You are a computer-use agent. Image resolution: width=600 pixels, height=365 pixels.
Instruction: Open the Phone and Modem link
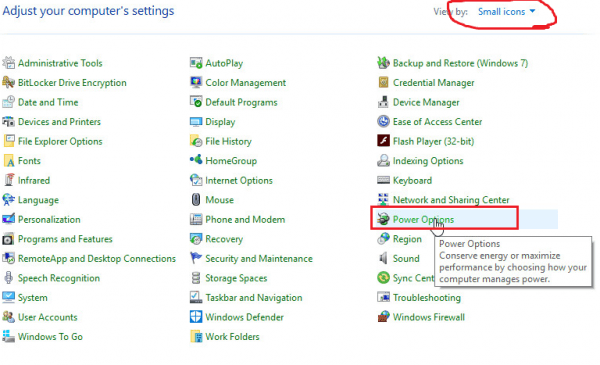tap(245, 219)
